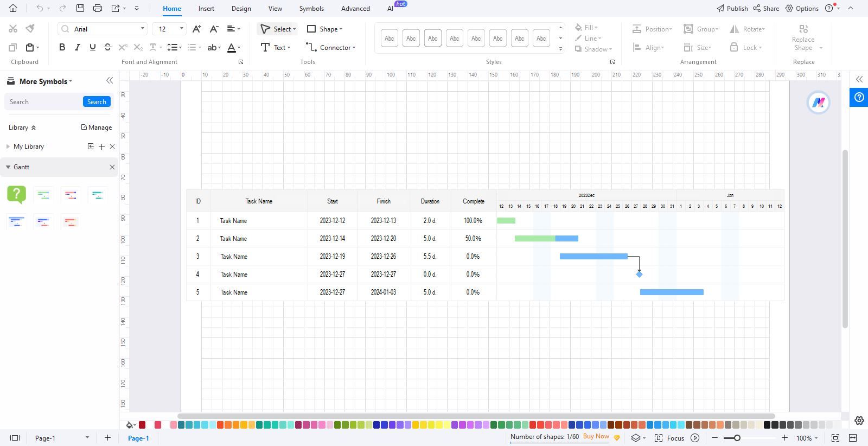The width and height of the screenshot is (868, 446).
Task: Open the font color dropdown icon
Action: [x=239, y=48]
